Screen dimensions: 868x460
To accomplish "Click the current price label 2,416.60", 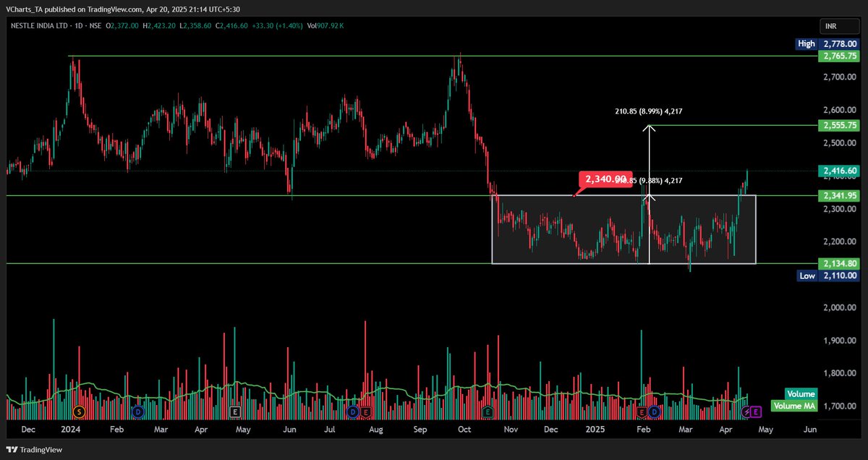I will [839, 171].
